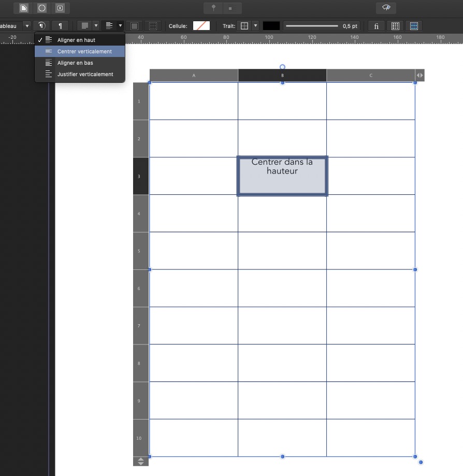Open the circled pilcrow paragraph settings

click(x=41, y=26)
